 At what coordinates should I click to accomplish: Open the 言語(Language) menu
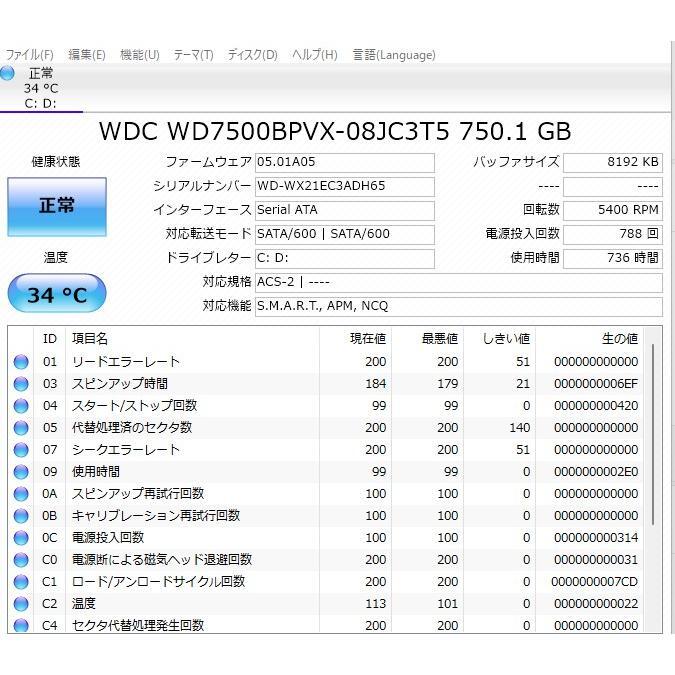[394, 55]
